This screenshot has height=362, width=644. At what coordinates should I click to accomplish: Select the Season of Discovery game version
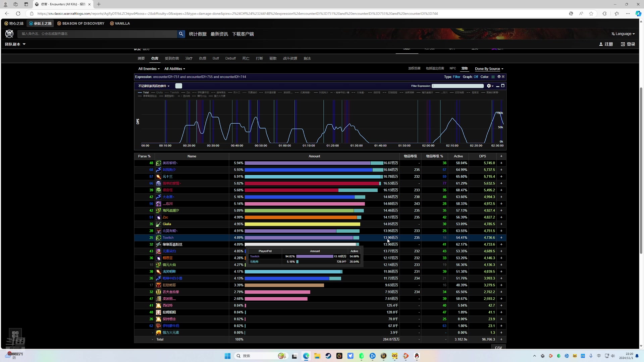tap(81, 23)
